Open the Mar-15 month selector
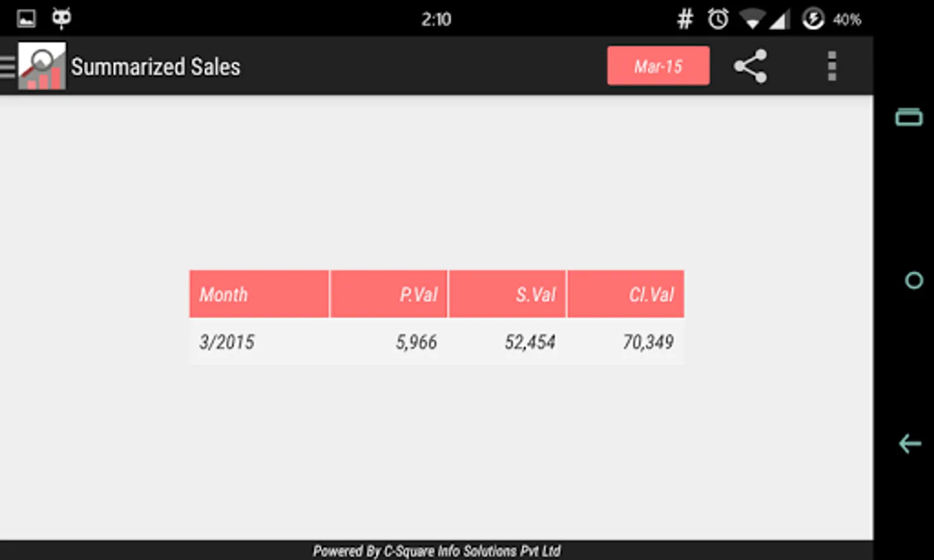The height and width of the screenshot is (560, 934). (658, 66)
